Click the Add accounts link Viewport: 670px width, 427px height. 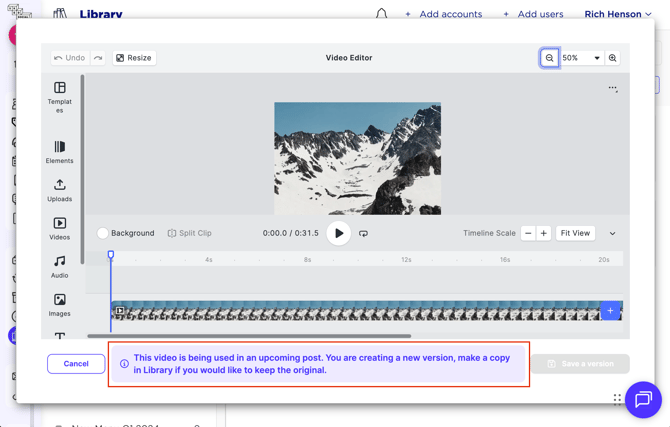coord(444,14)
